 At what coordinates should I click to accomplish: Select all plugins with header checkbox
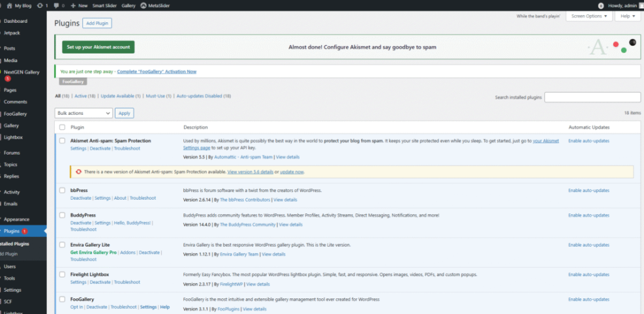pyautogui.click(x=62, y=127)
